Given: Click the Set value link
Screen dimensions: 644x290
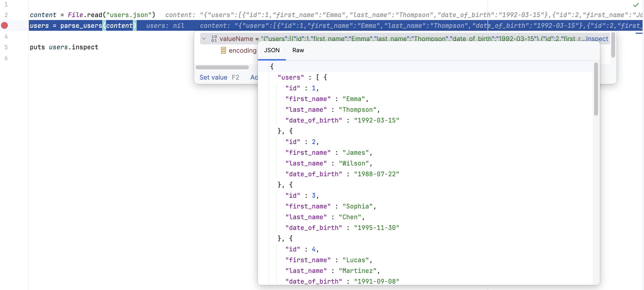Looking at the screenshot, I should pos(213,77).
